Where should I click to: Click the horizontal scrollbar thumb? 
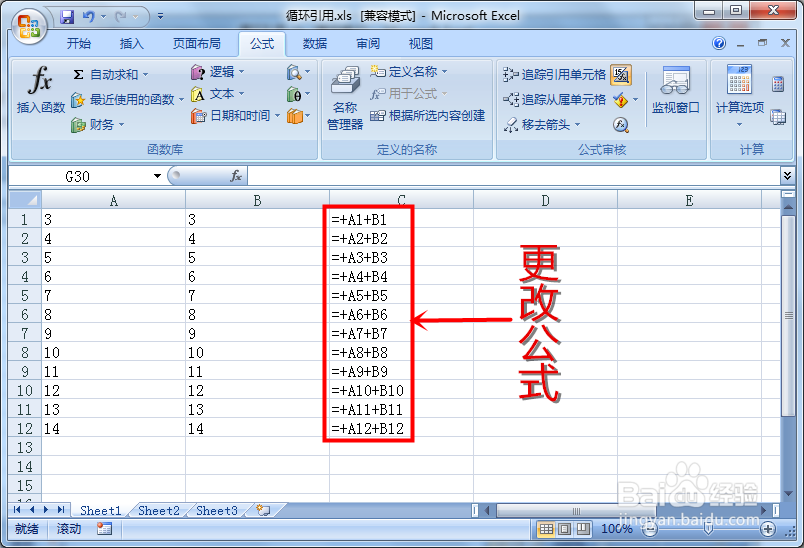576,511
